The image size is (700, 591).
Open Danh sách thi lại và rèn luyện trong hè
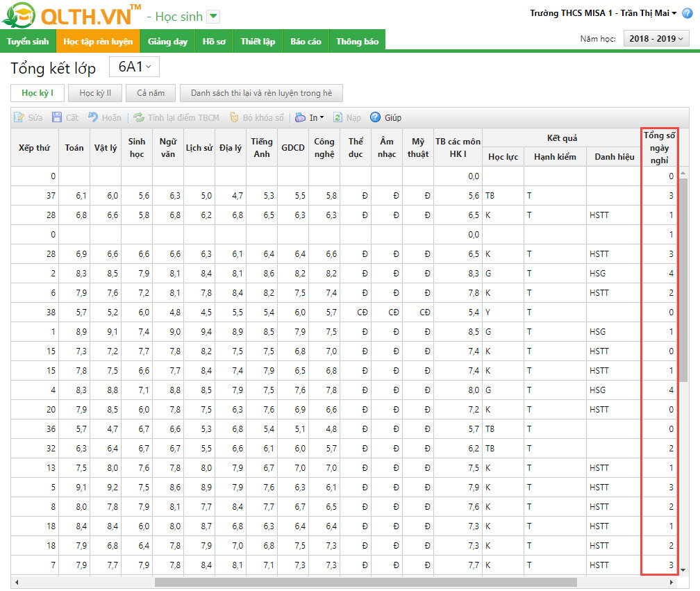[x=261, y=93]
